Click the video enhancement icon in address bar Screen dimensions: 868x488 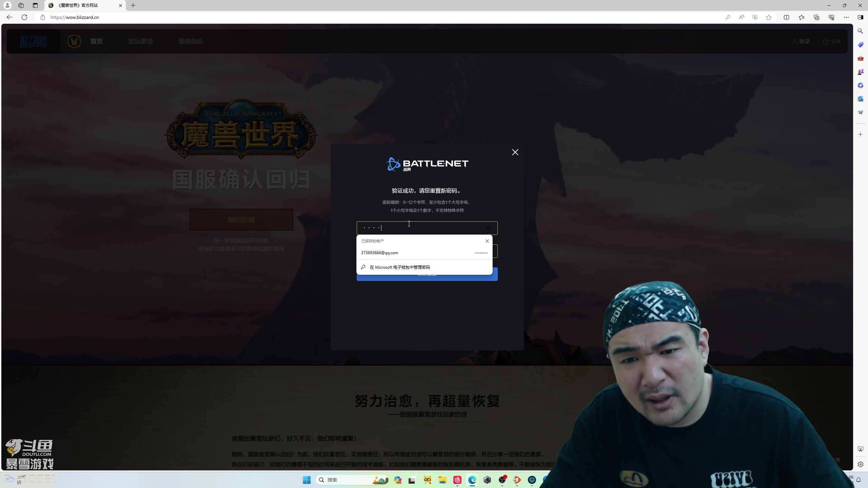[755, 17]
